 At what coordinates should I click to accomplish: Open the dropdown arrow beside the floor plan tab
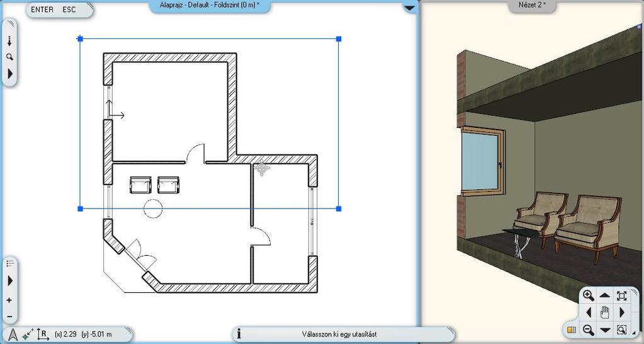click(x=410, y=8)
